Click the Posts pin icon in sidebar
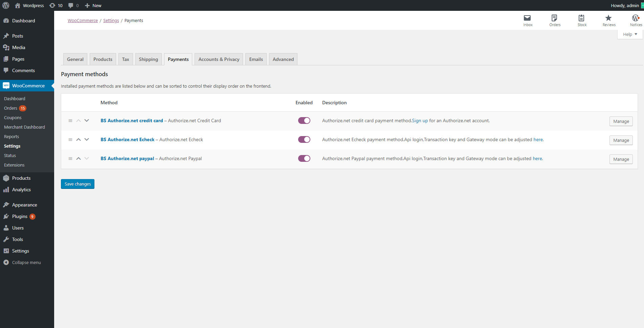The height and width of the screenshot is (328, 644). point(6,36)
